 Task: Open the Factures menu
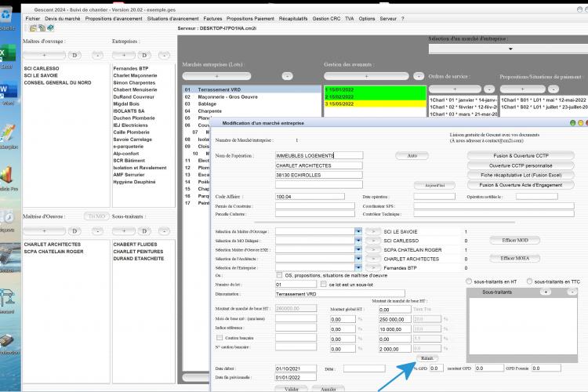[x=212, y=19]
